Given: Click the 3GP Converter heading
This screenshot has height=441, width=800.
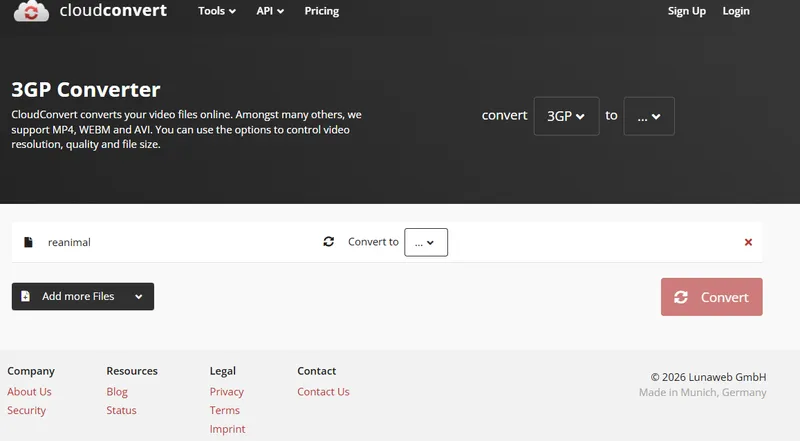Looking at the screenshot, I should [86, 90].
